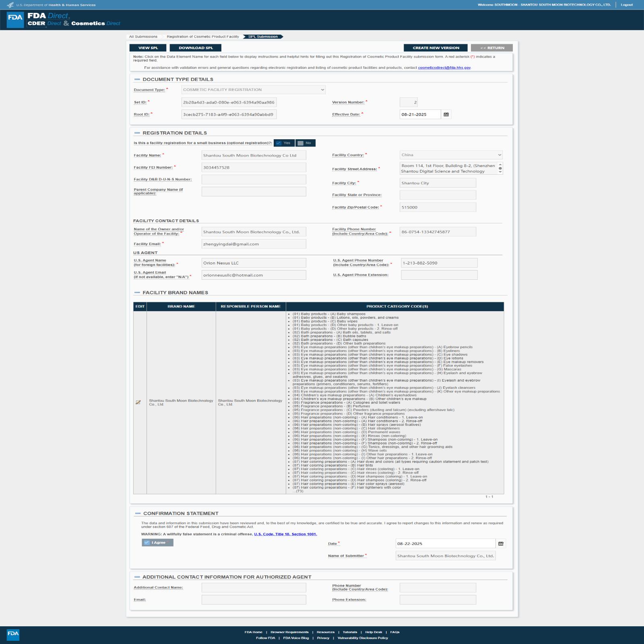Image resolution: width=644 pixels, height=644 pixels.
Task: Open the cosmeticsdirect@fda.hhs.gov email link
Action: point(444,68)
